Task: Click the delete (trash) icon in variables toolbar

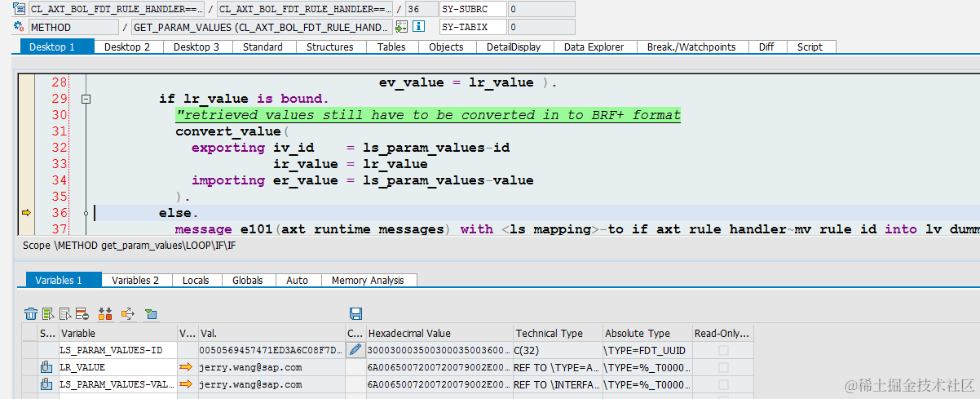Action: [x=31, y=313]
